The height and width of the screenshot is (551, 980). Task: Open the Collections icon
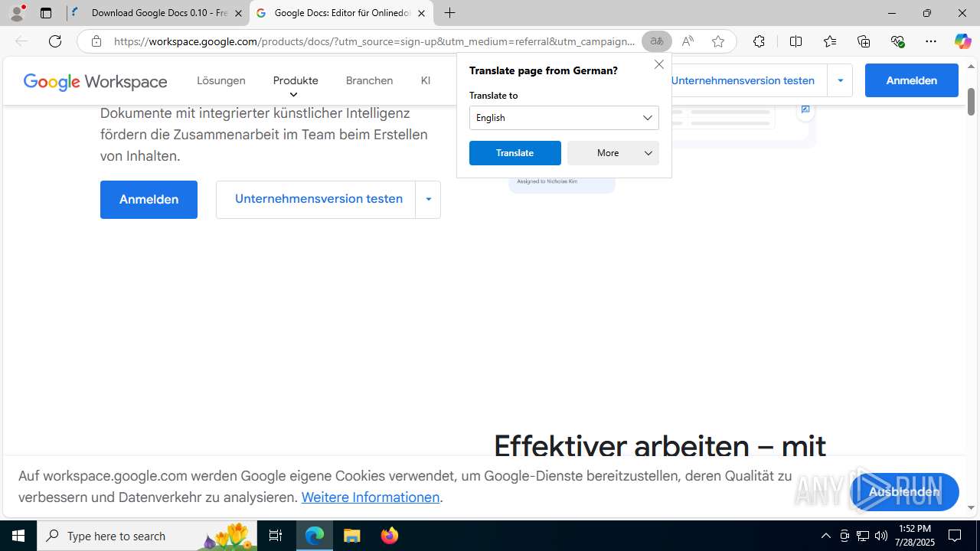point(864,41)
